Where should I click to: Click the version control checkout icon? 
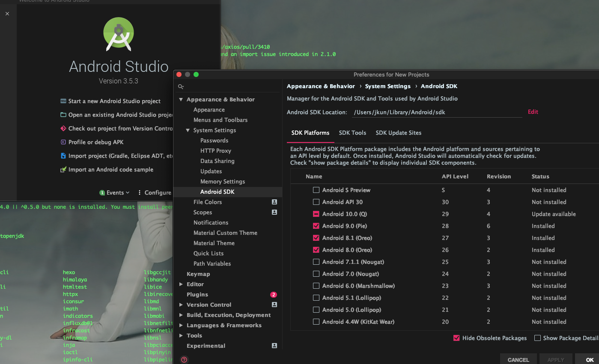point(63,128)
